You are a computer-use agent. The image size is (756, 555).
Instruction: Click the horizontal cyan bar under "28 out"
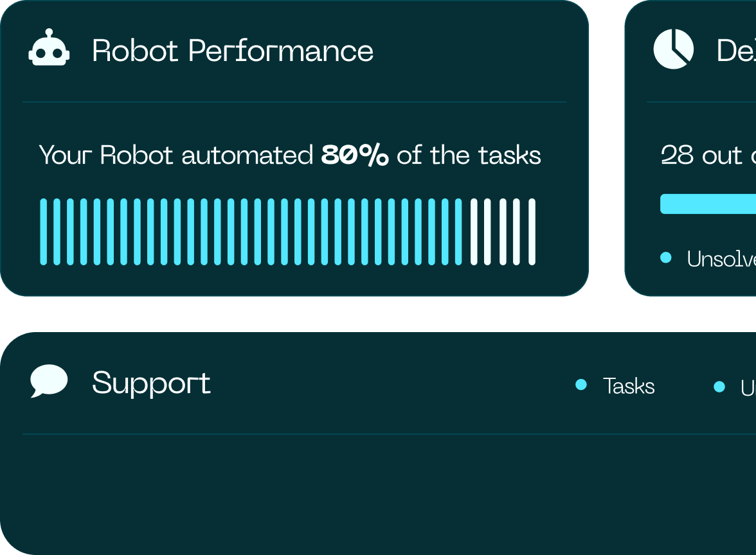click(x=708, y=204)
